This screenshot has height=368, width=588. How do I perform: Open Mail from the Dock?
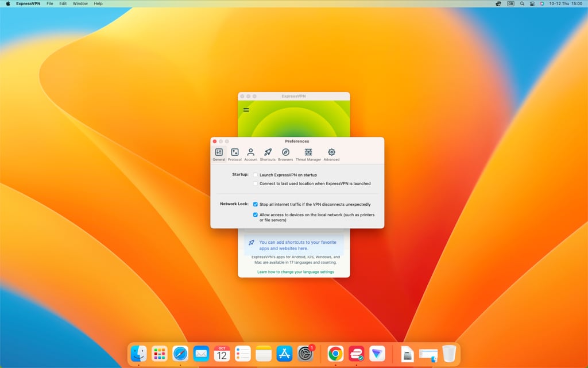(x=202, y=354)
